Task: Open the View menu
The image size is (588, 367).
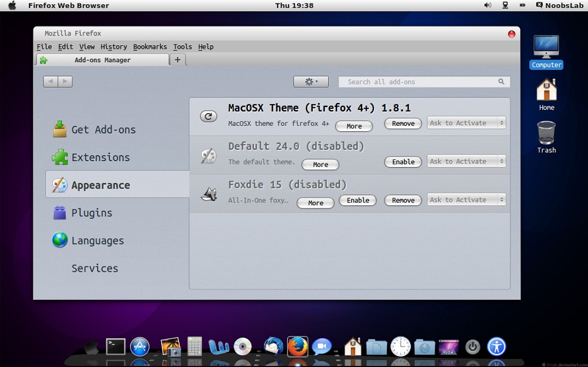Action: tap(86, 46)
